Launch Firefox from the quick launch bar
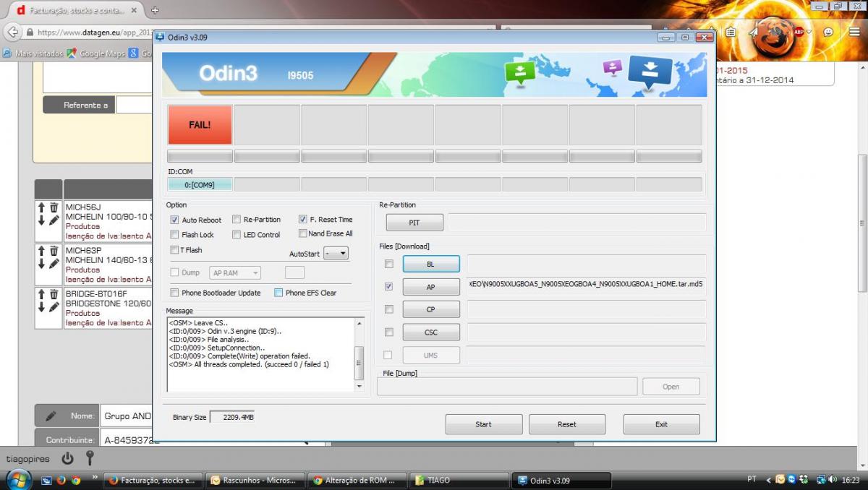Screen dimensions: 868x490 click(61, 479)
